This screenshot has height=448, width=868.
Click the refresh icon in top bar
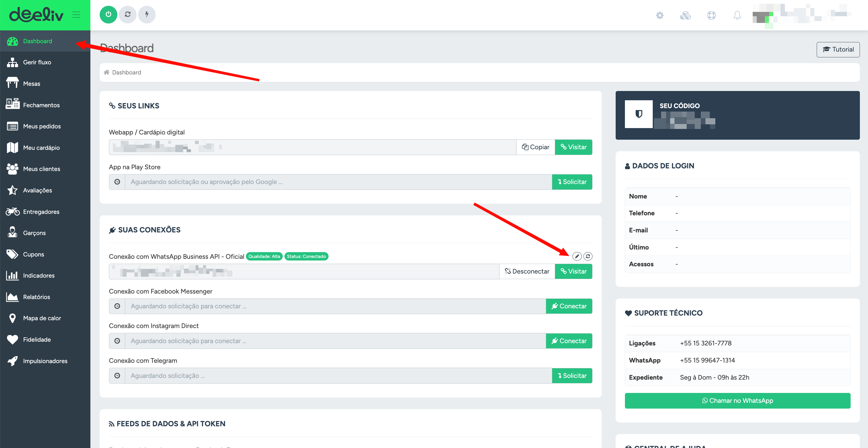pyautogui.click(x=127, y=14)
